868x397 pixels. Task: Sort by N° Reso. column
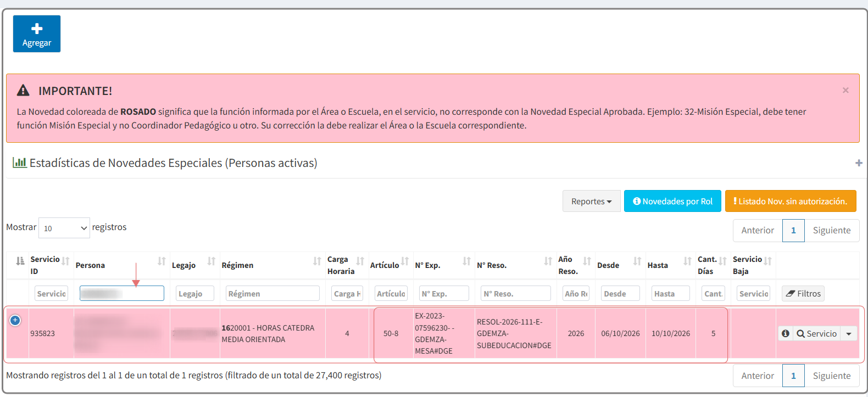pyautogui.click(x=515, y=265)
